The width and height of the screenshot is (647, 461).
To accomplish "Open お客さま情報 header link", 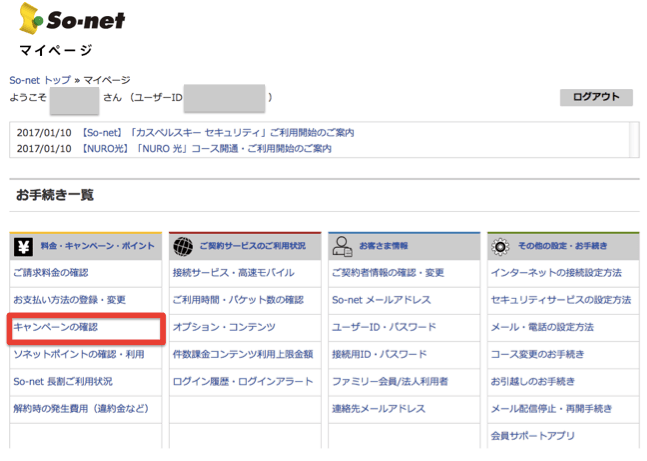I will (x=383, y=246).
